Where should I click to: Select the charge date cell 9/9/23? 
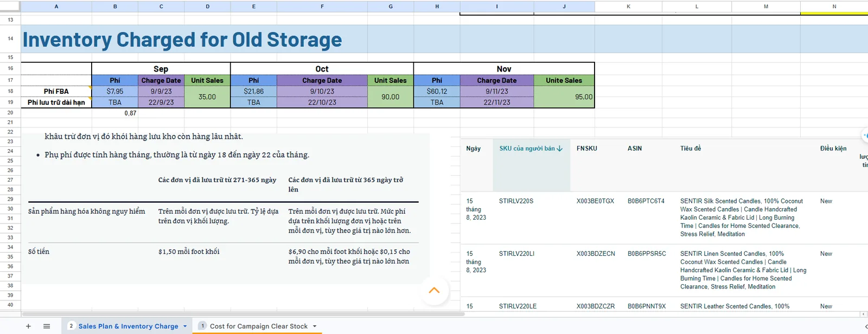(161, 92)
